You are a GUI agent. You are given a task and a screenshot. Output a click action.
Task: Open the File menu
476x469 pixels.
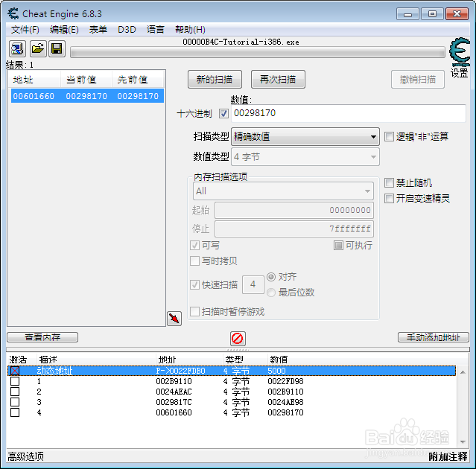coord(25,30)
